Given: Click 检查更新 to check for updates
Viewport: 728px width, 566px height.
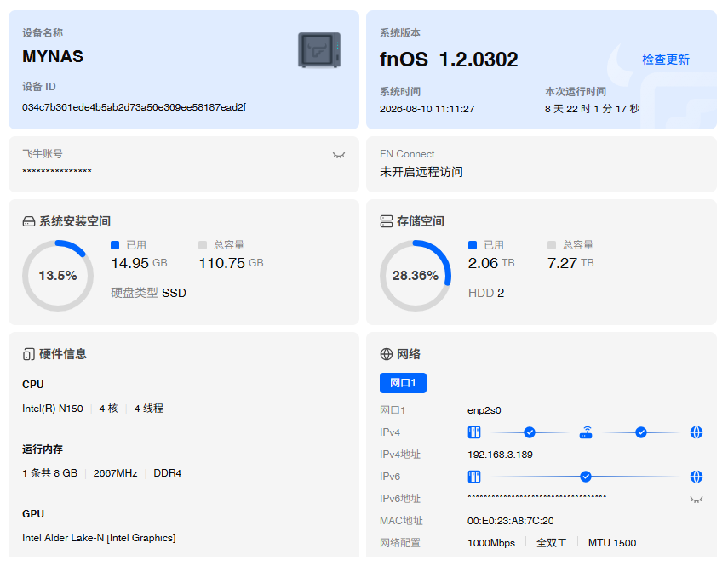Looking at the screenshot, I should pos(665,60).
